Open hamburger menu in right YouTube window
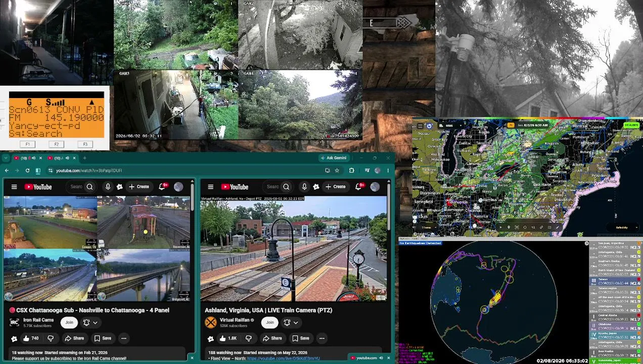This screenshot has width=643, height=364. click(211, 187)
